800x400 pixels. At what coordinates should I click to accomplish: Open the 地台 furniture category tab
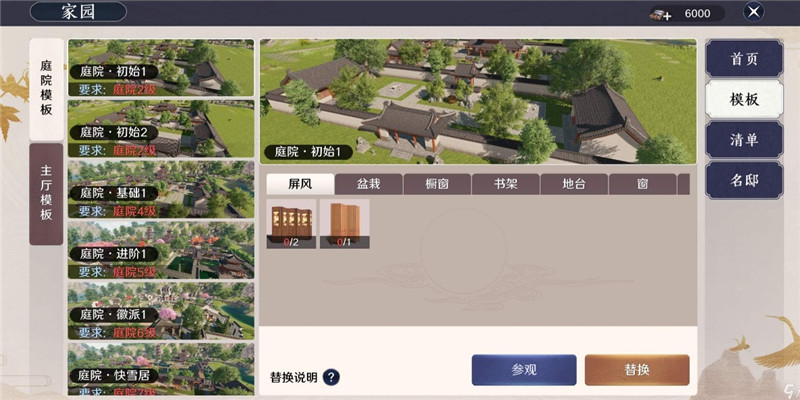[574, 184]
